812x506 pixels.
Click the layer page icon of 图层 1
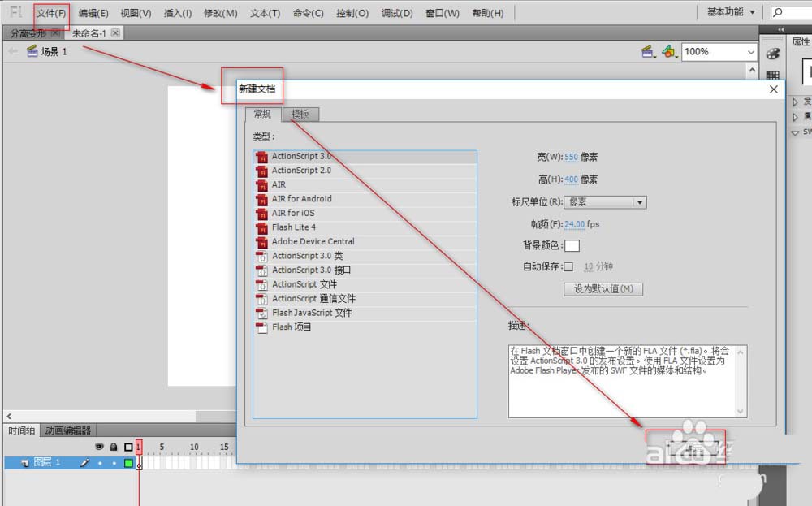click(x=25, y=462)
